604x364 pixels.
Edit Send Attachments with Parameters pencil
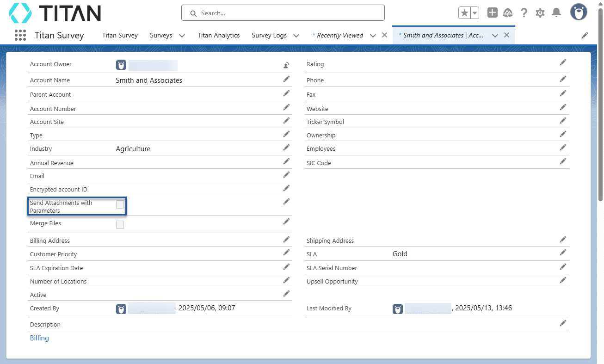pyautogui.click(x=286, y=202)
